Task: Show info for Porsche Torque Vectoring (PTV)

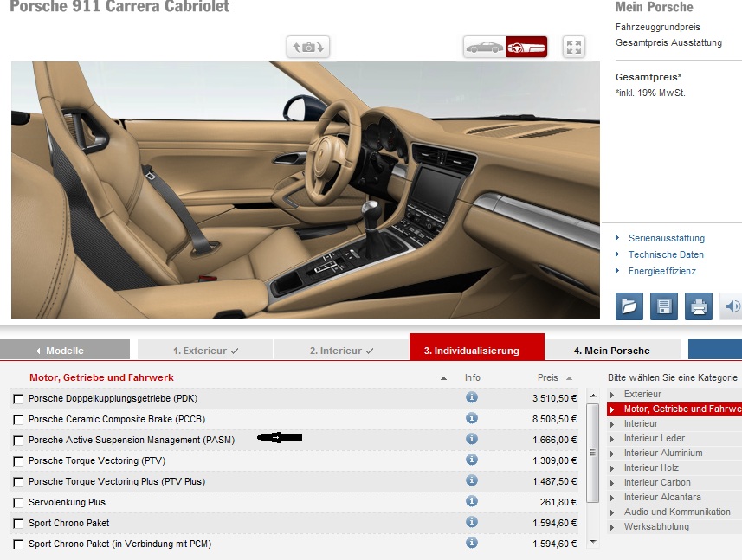Action: 471,460
